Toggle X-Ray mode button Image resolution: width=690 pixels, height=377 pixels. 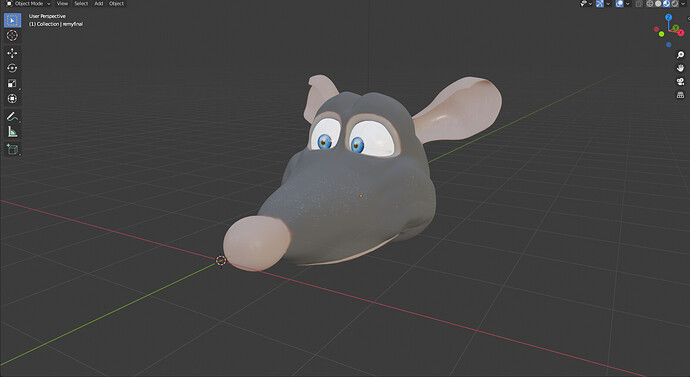639,4
